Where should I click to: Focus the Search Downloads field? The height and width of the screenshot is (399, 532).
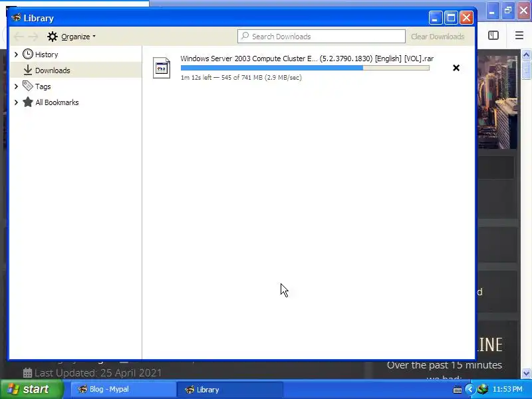pyautogui.click(x=321, y=37)
